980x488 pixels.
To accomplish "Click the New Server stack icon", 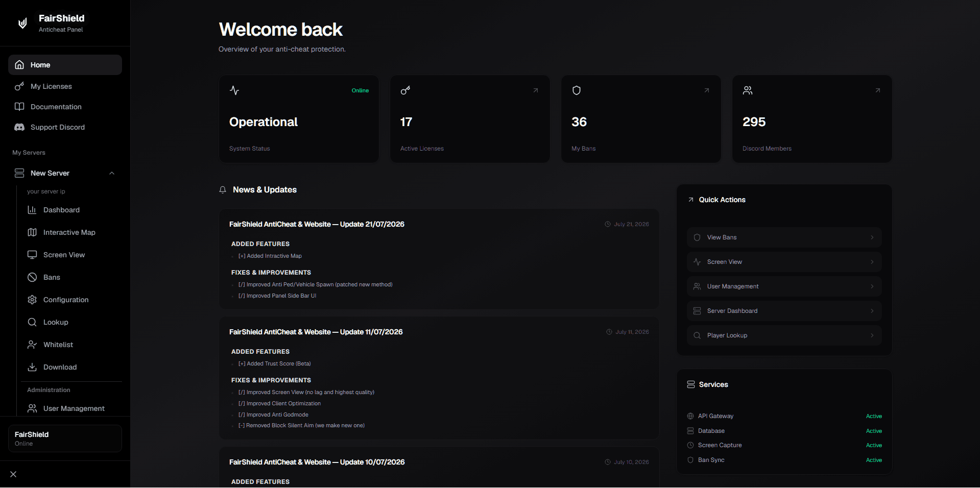I will tap(19, 173).
